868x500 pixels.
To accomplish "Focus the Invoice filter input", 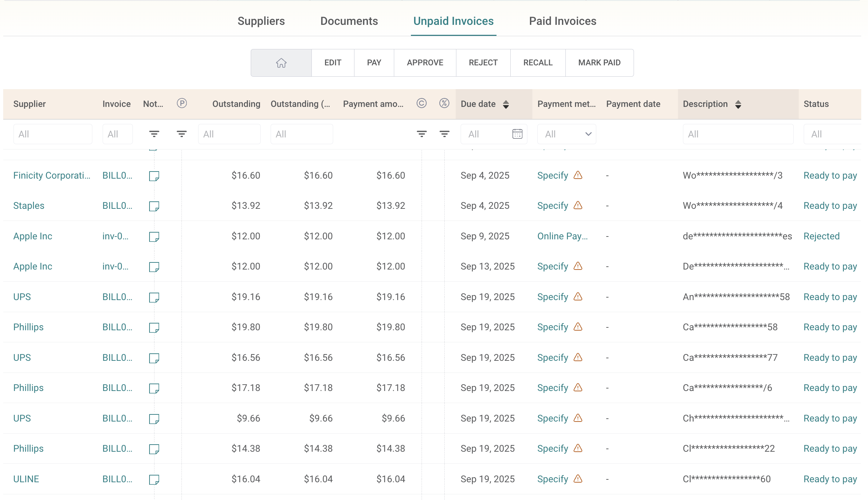I will 118,134.
